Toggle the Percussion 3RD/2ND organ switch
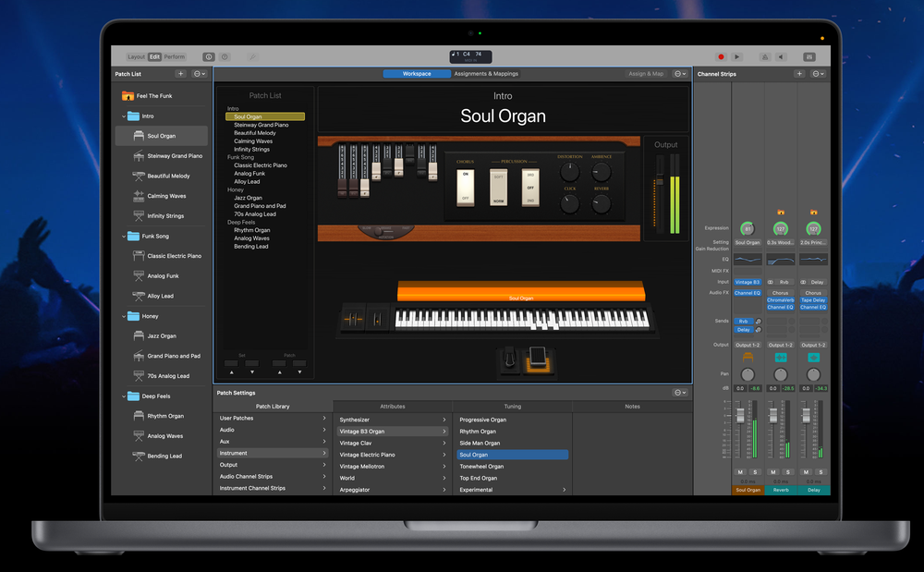924x572 pixels. [530, 188]
